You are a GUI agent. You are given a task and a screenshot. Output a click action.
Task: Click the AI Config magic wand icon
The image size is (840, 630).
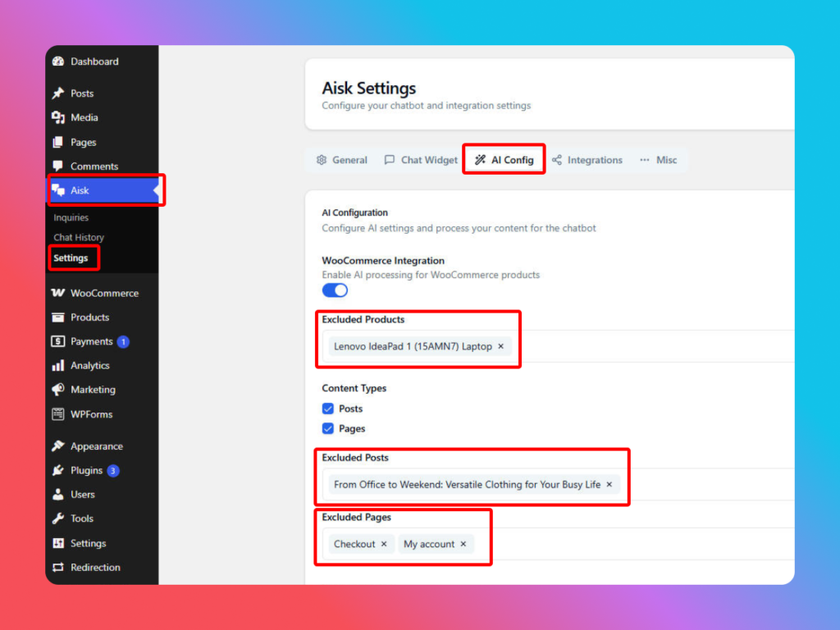480,160
